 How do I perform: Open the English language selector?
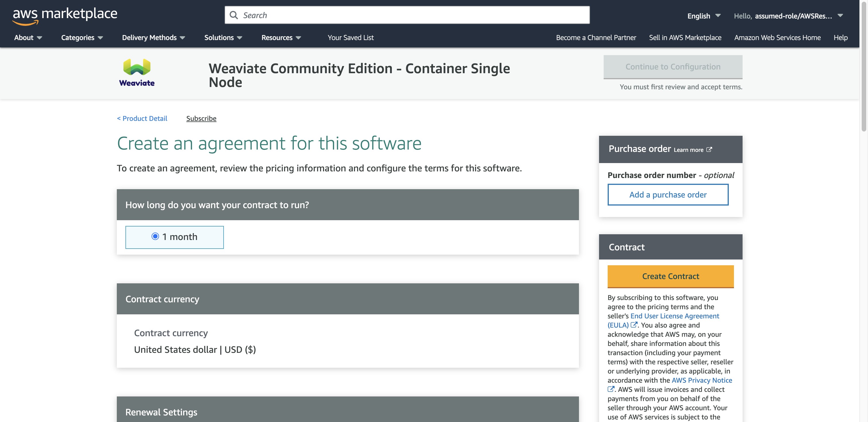[704, 16]
